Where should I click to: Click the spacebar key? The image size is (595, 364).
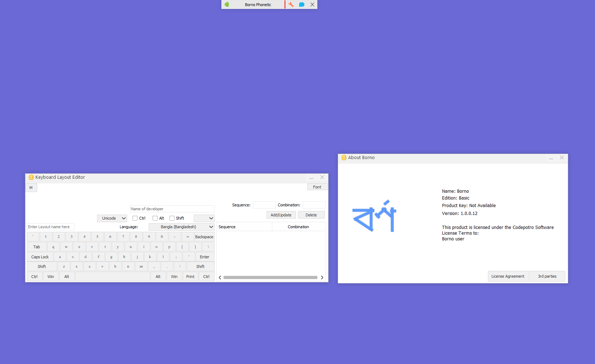[112, 277]
